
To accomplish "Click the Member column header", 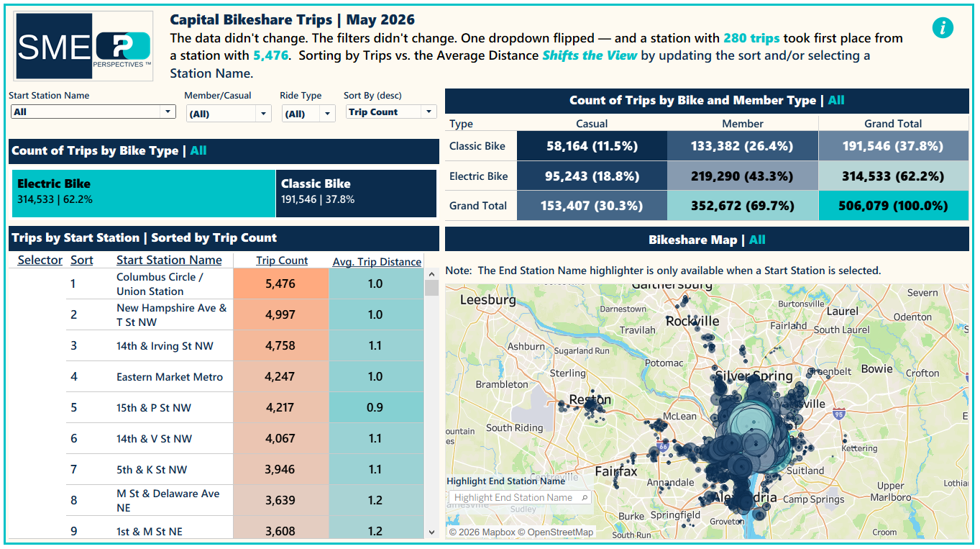I will 743,124.
